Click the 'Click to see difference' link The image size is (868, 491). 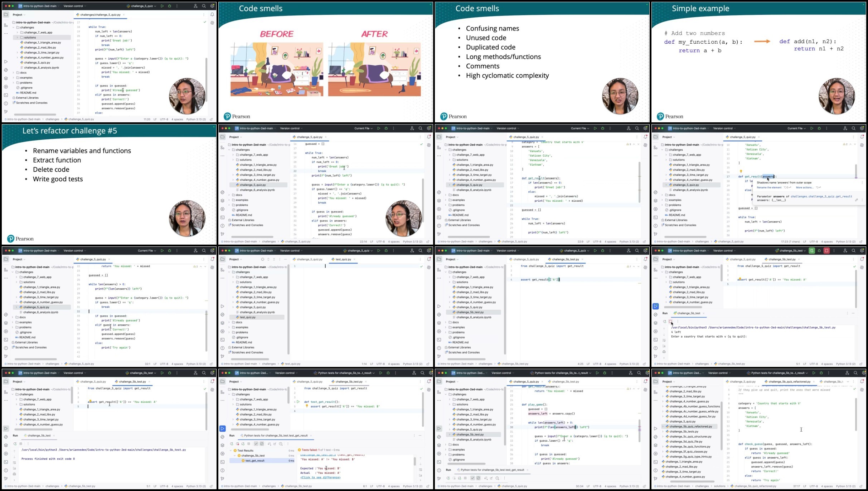[x=320, y=477]
